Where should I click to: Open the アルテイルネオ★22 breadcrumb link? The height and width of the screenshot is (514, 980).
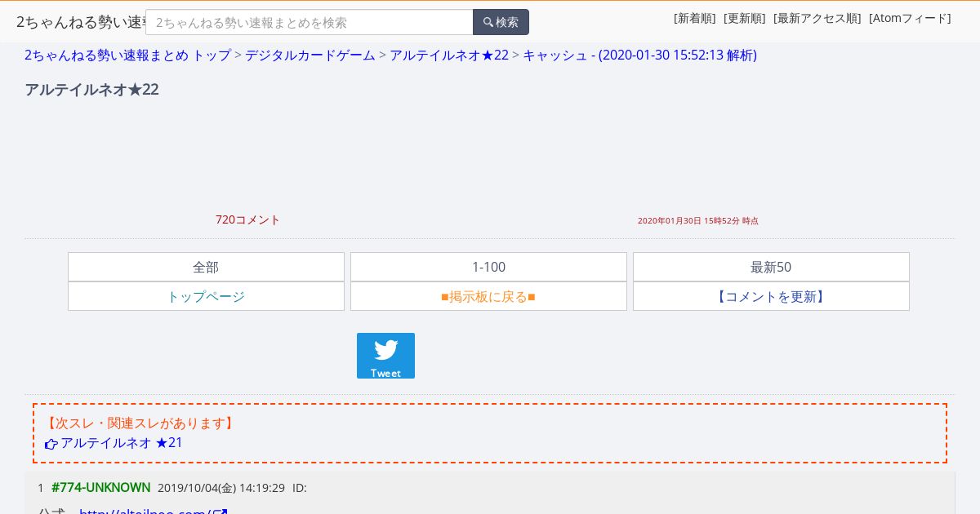pos(449,55)
